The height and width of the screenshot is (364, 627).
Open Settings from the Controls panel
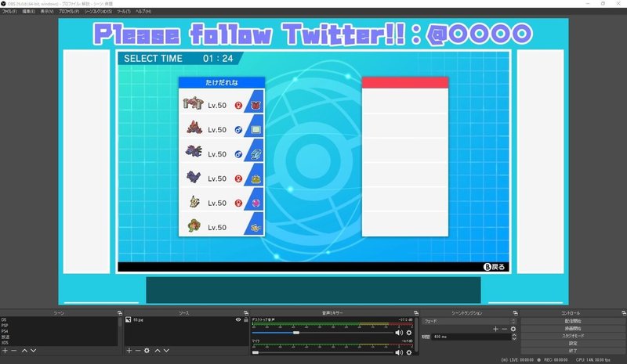pyautogui.click(x=573, y=343)
